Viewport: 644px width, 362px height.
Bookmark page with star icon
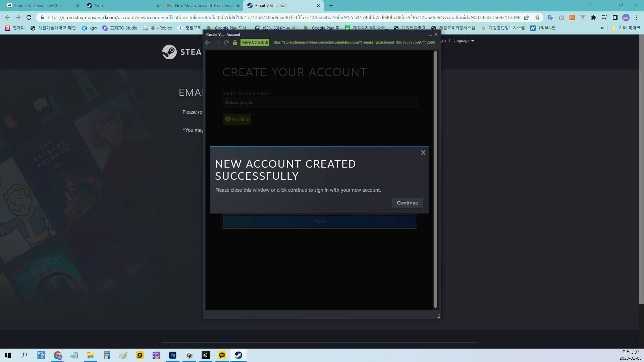coord(537,17)
